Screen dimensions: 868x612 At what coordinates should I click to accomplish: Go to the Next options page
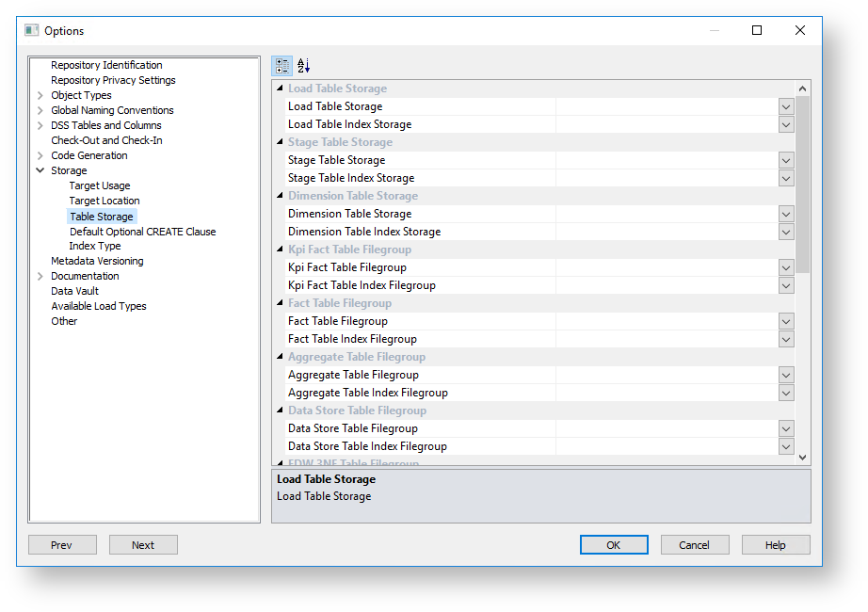[143, 545]
